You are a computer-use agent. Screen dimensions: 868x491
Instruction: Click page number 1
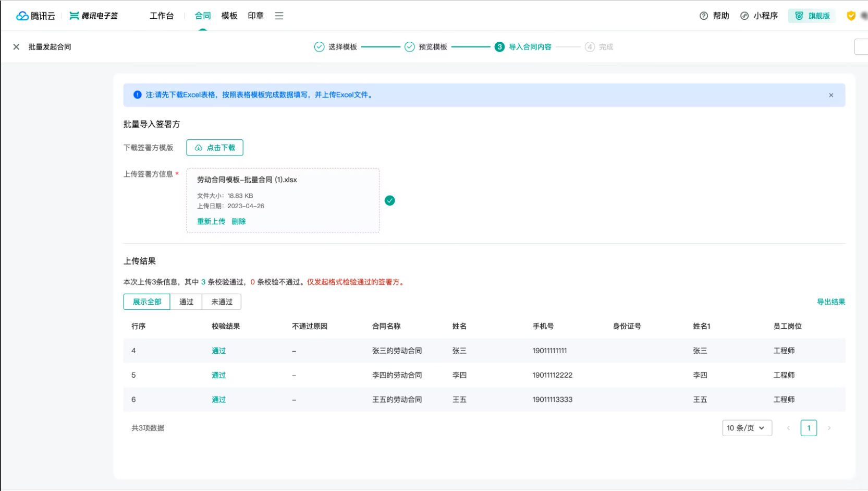point(809,428)
